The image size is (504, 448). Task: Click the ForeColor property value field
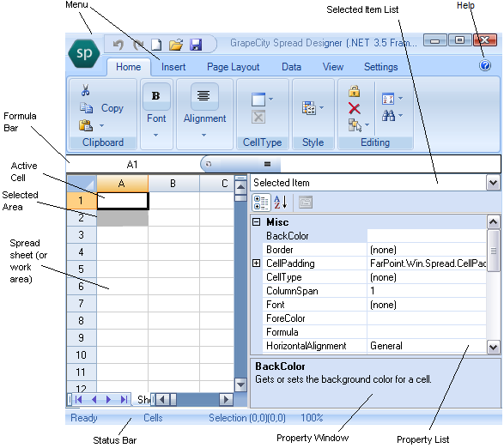click(426, 318)
